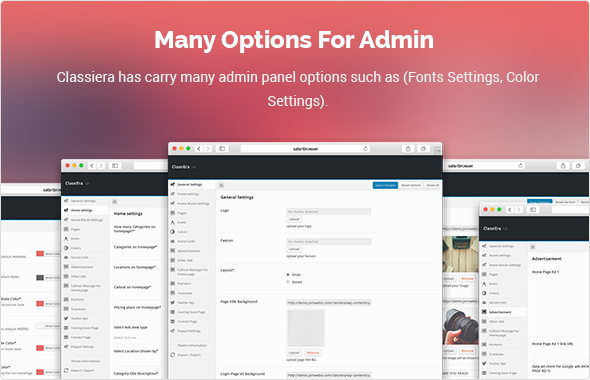
Task: Click the Login Page V2 Background URL field
Action: tap(329, 375)
